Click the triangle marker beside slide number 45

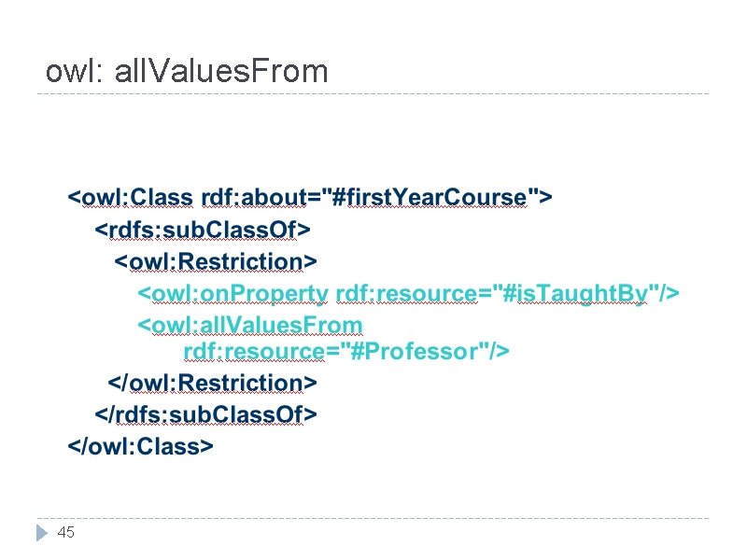[x=41, y=533]
